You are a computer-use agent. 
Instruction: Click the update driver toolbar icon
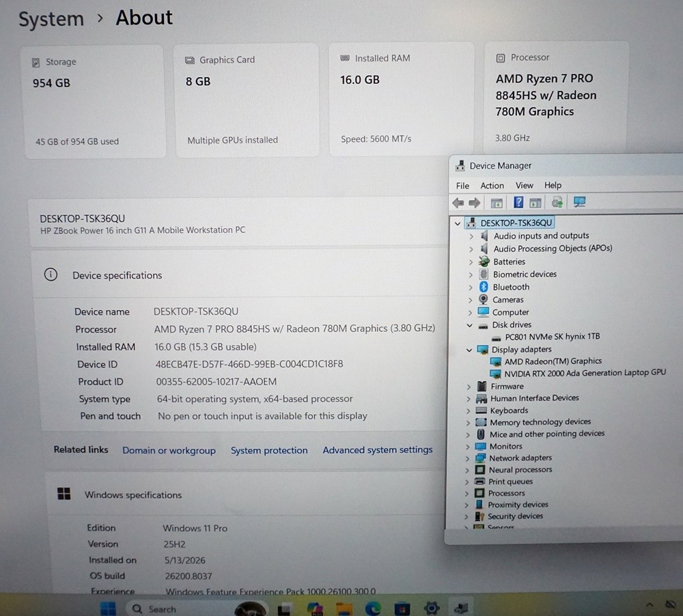pos(557,202)
